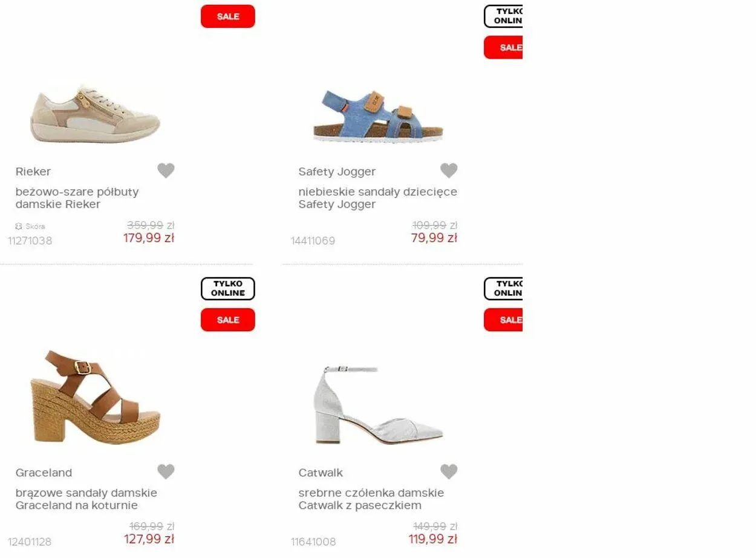Open "brązowe sandały damskie Graceland" title
Viewport: 756px width, 558px height.
tap(86, 499)
